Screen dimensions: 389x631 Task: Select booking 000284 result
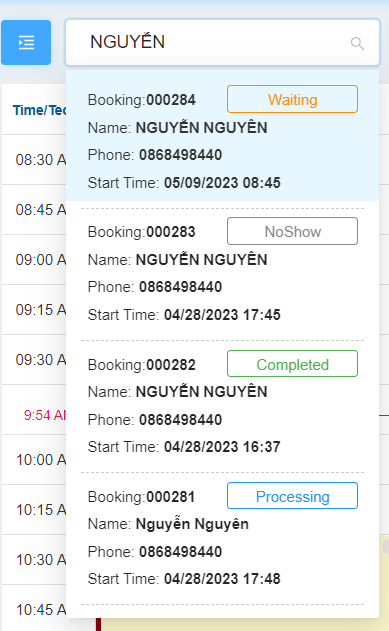click(222, 136)
